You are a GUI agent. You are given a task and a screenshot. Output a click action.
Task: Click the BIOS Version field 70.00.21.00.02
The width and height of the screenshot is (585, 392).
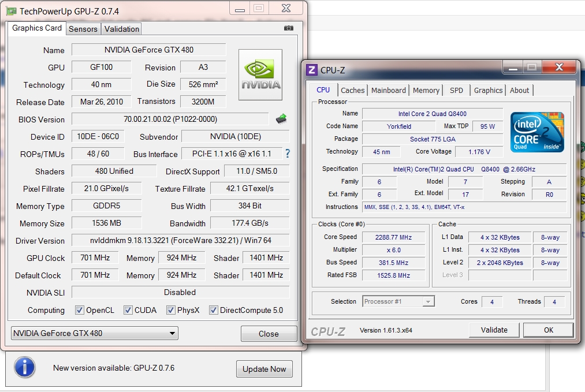point(170,119)
